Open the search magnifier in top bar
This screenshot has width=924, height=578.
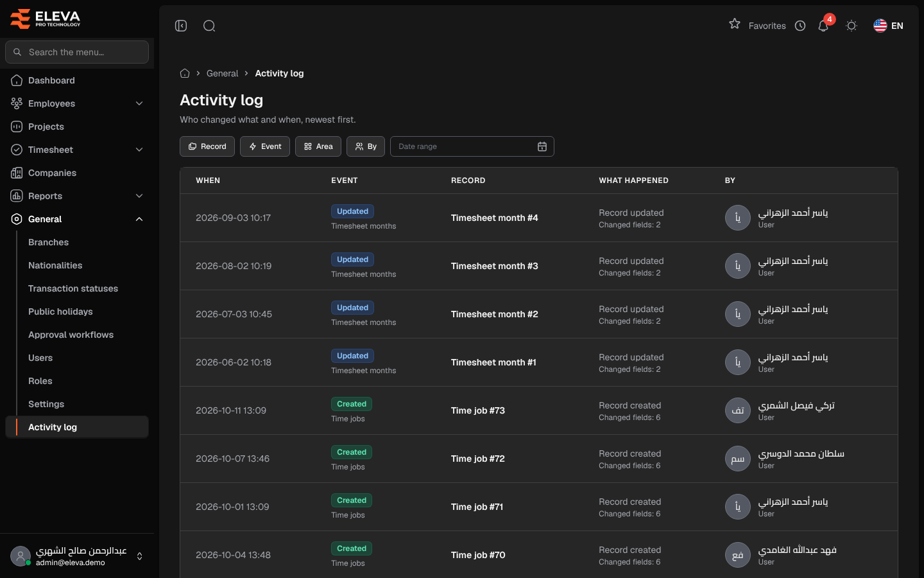tap(209, 26)
